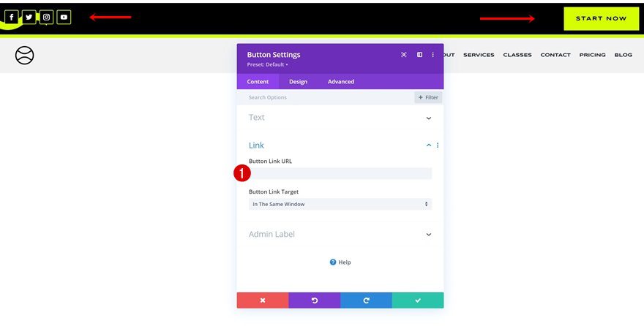Open the Link section options menu
The image size is (644, 326).
pos(438,145)
